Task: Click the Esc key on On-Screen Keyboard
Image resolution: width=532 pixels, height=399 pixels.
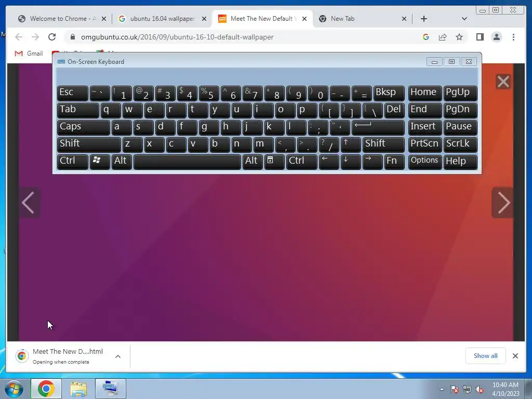Action: [73, 93]
